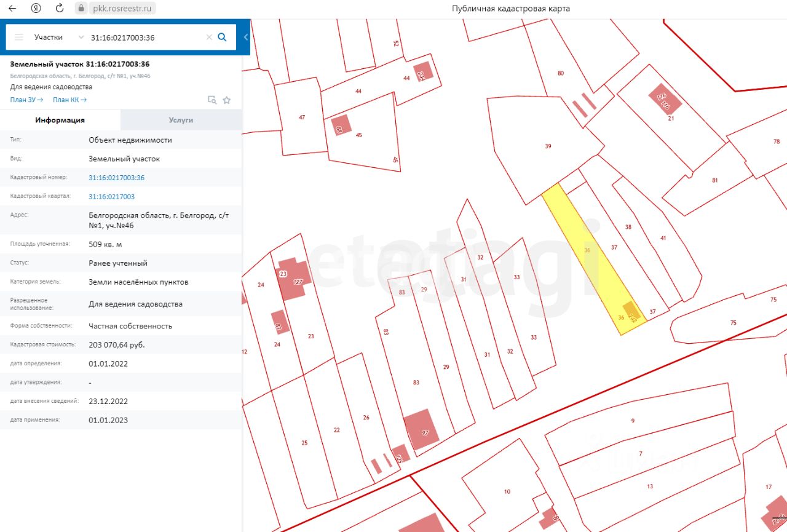Click the yellow highlighted parcel 36
This screenshot has width=787, height=532.
[x=587, y=258]
